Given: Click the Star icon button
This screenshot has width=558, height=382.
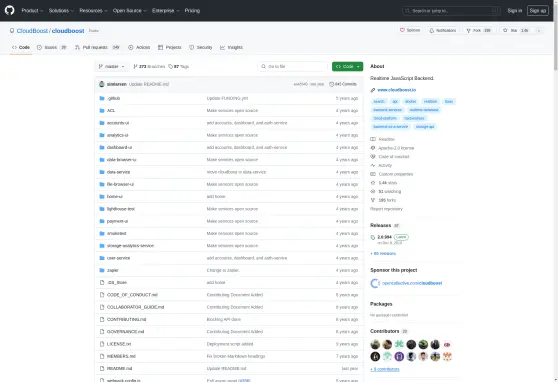Looking at the screenshot, I should [505, 31].
